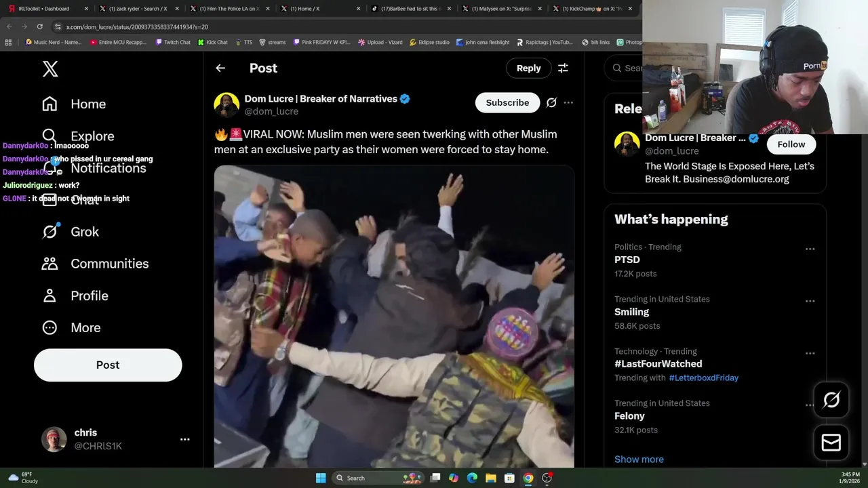
Task: Open the Communities page
Action: point(95,264)
